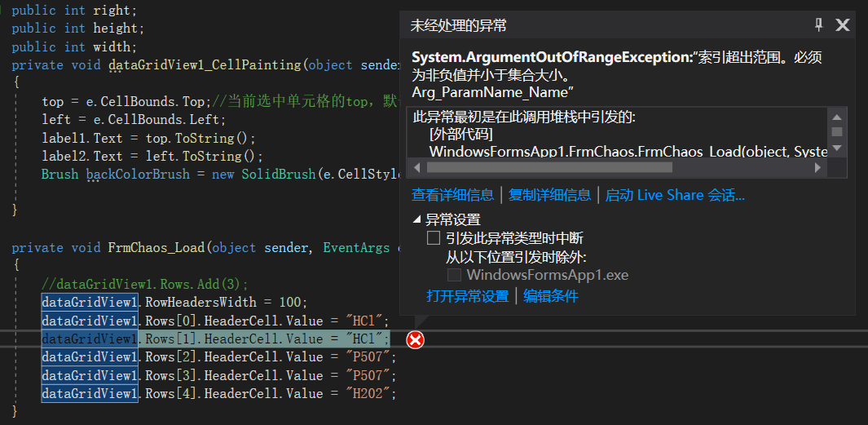Click the highlighted Rows[1].HeaderCell.Value line
The width and height of the screenshot is (868, 425).
[x=216, y=339]
